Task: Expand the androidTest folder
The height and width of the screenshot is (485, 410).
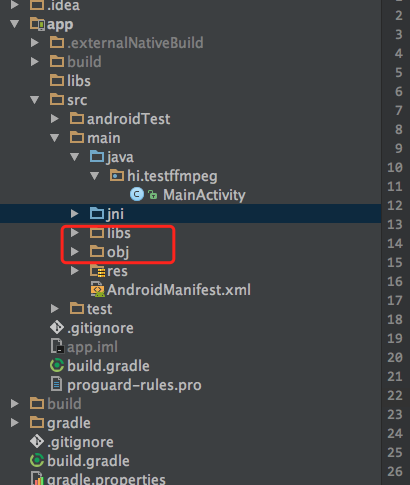Action: (x=55, y=119)
